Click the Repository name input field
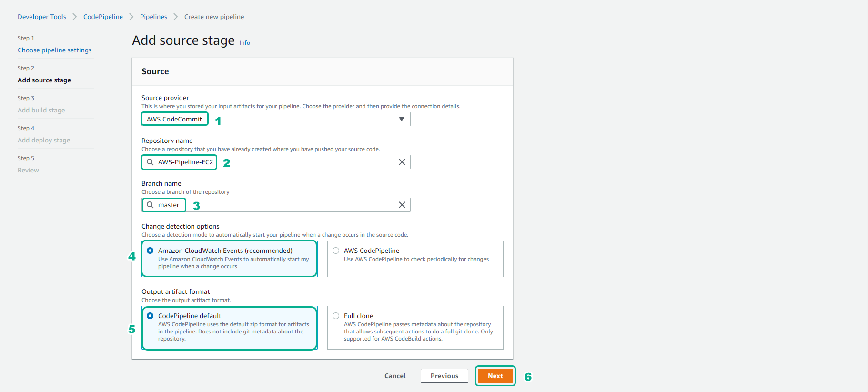Image resolution: width=868 pixels, height=392 pixels. (x=276, y=162)
